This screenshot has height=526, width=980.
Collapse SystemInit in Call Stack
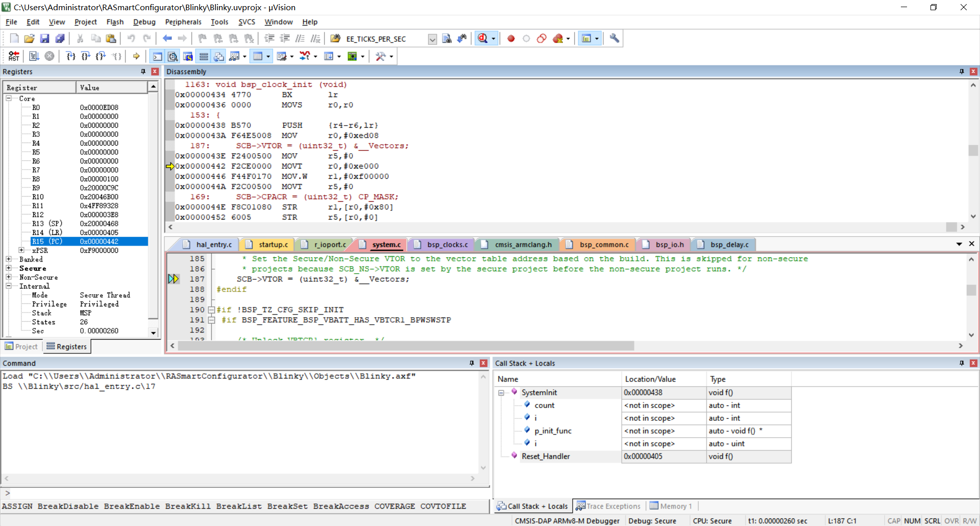coord(501,393)
